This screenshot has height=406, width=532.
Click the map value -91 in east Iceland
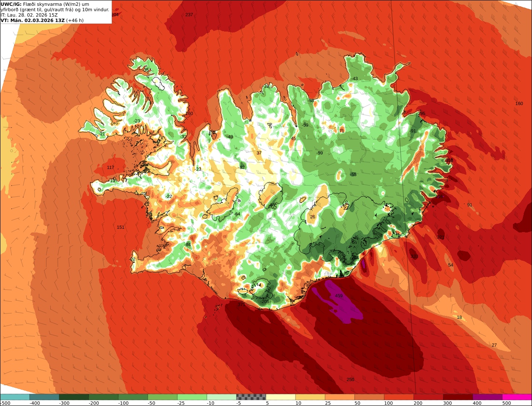point(413,131)
